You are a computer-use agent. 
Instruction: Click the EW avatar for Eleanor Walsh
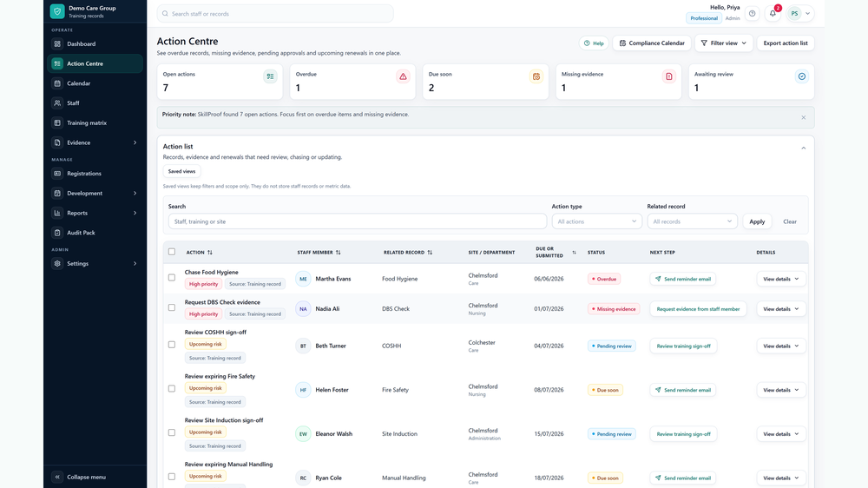coord(303,434)
